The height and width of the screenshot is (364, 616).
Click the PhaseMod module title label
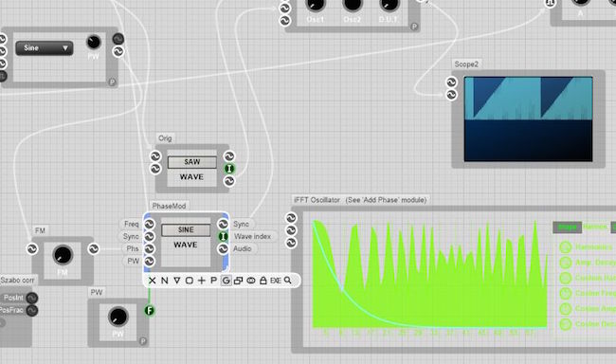coord(169,206)
